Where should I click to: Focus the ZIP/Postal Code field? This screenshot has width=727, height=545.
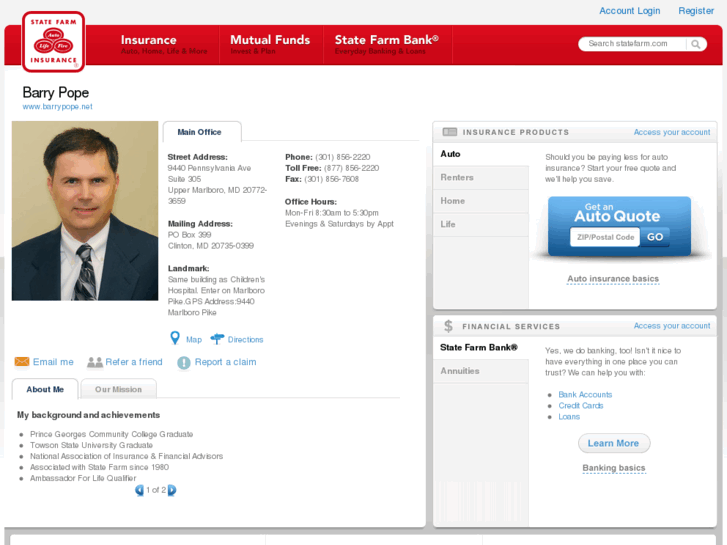(605, 237)
